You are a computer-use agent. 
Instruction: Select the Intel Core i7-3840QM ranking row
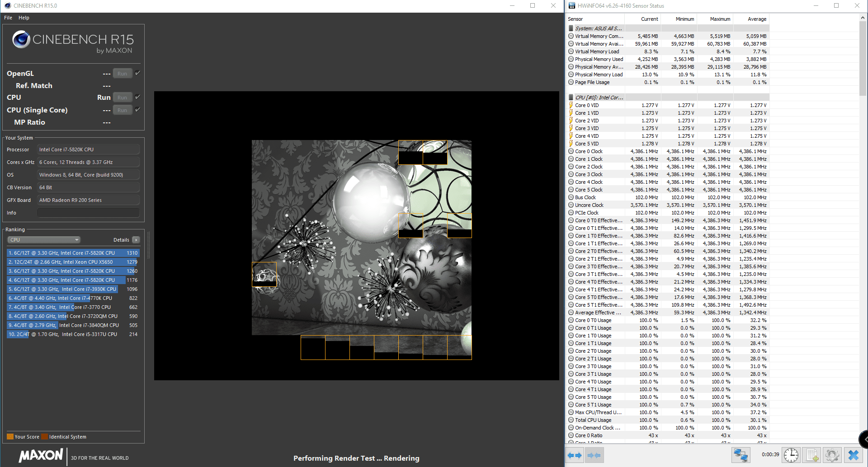[x=73, y=325]
